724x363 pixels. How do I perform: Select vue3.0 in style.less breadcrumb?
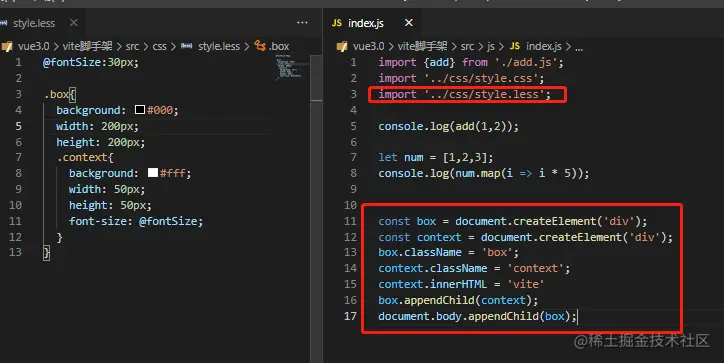33,46
